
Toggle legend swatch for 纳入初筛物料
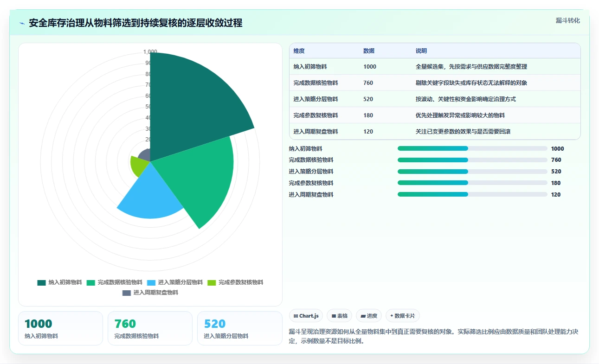(41, 282)
